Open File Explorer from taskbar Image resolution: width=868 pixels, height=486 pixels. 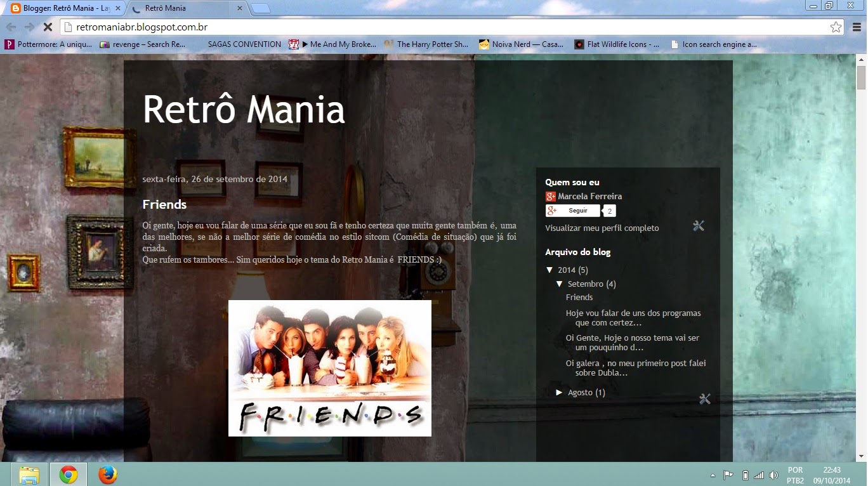pos(29,475)
